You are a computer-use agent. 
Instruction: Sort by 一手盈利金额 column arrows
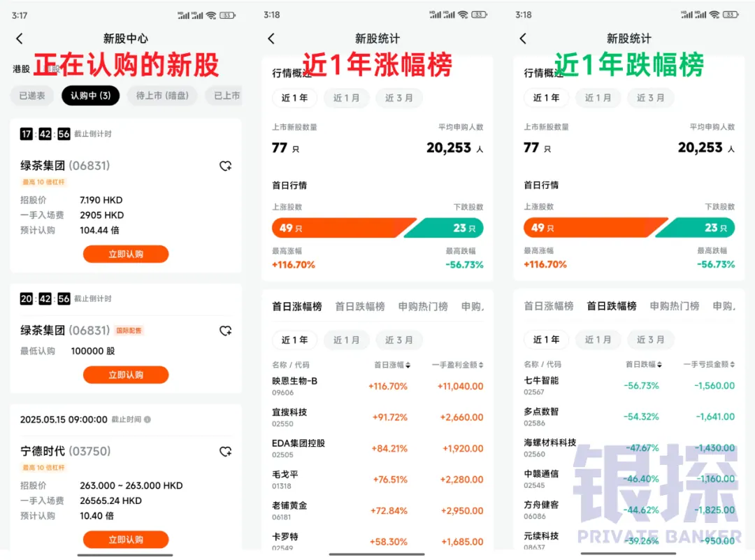[x=481, y=366]
